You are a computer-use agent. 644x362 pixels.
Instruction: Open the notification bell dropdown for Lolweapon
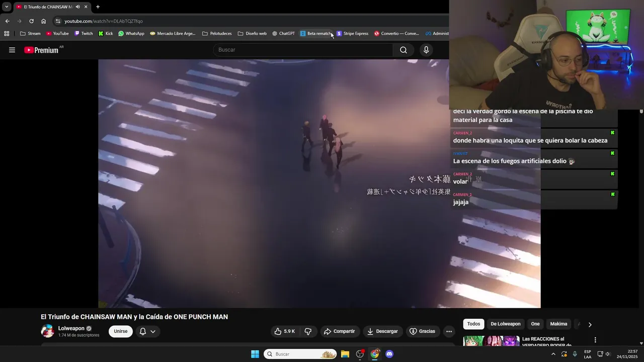(147, 331)
